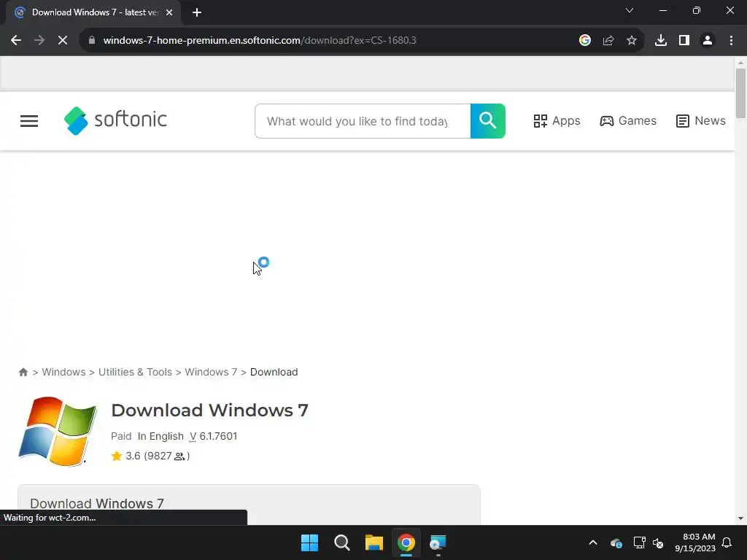Toggle the side panel icon
This screenshot has width=747, height=560.
point(684,41)
